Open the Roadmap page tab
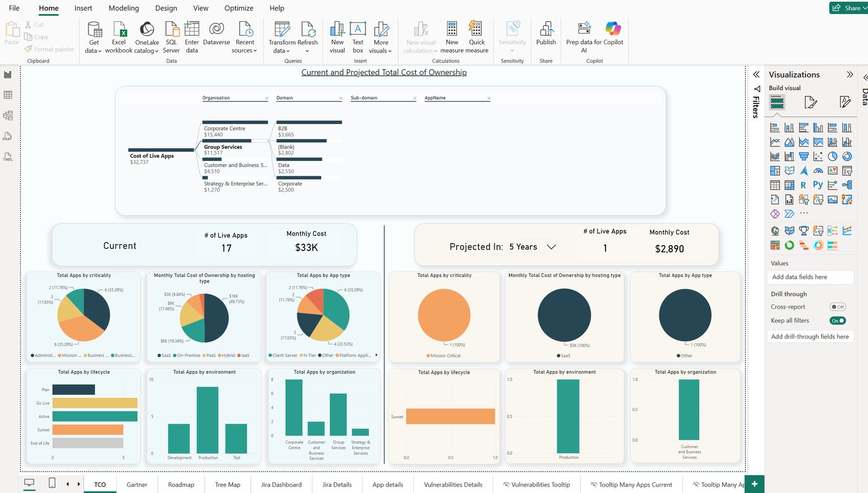868x493 pixels. coord(181,484)
